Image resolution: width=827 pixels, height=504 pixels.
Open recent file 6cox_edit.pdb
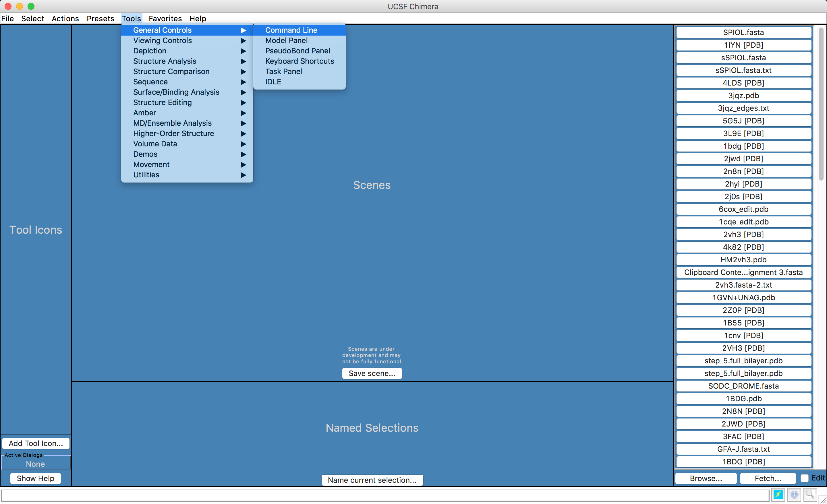click(743, 209)
